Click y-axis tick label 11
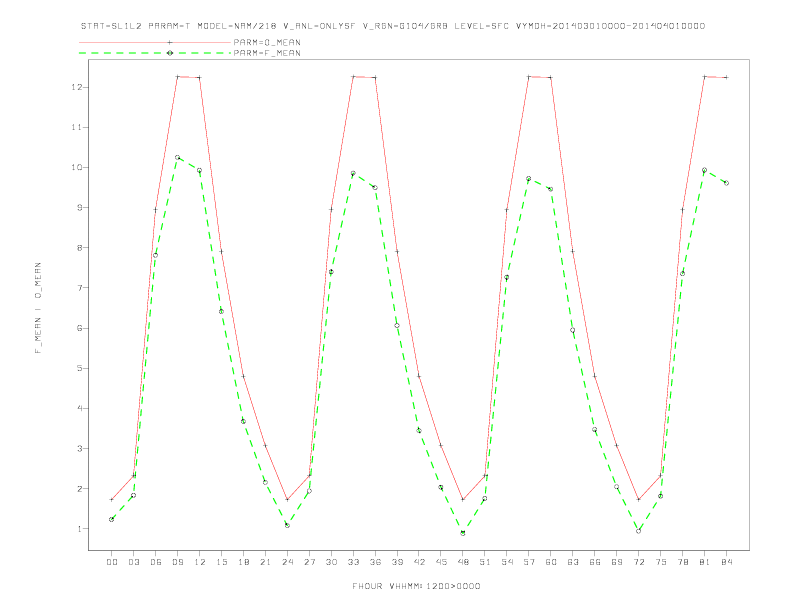The width and height of the screenshot is (792, 612). 77,127
